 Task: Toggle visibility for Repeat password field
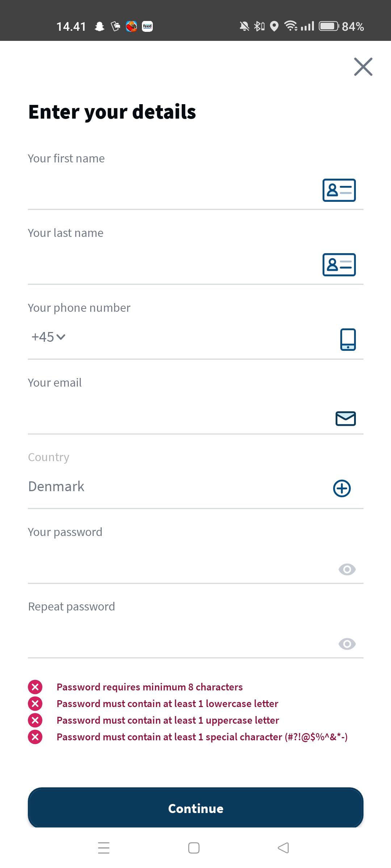click(x=347, y=644)
